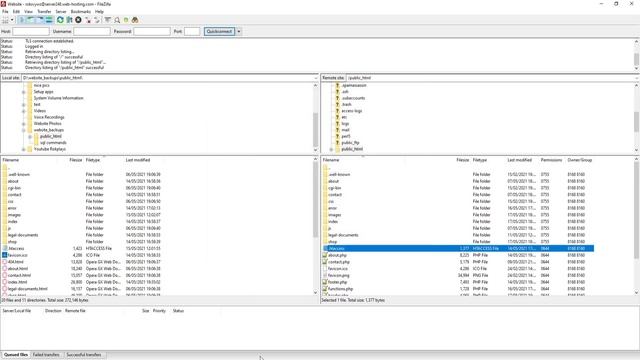This screenshot has height=360, width=640.
Task: Switch to the Queued files tab
Action: [x=16, y=355]
